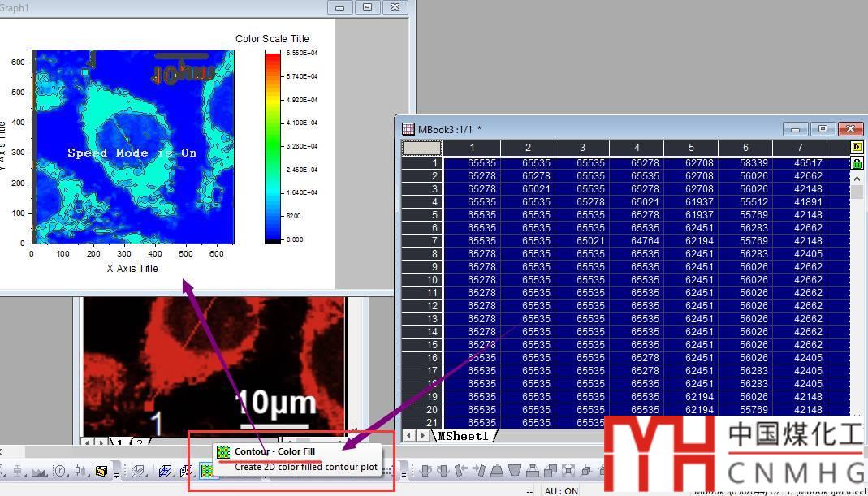Screen dimensions: 868x496
Task: Click the Color Scale Title text
Action: click(x=272, y=39)
